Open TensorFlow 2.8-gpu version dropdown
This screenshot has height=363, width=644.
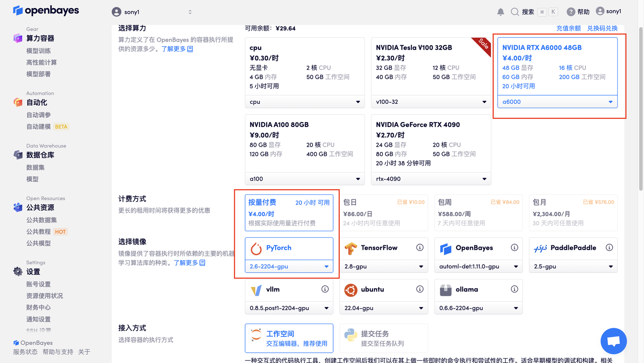384,266
